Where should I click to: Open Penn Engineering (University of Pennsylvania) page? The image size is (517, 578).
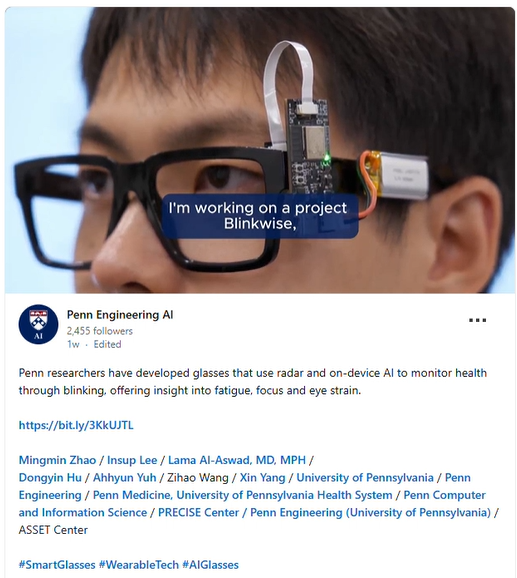click(x=370, y=512)
